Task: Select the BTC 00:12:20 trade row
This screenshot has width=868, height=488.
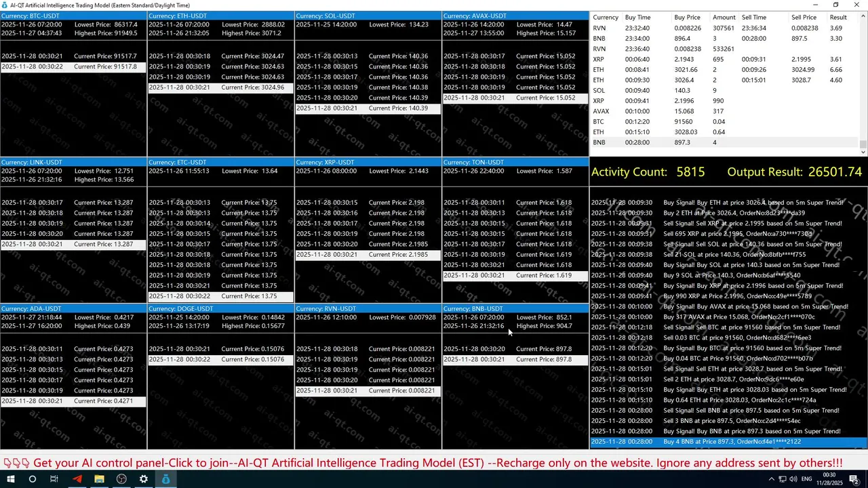Action: 725,121
